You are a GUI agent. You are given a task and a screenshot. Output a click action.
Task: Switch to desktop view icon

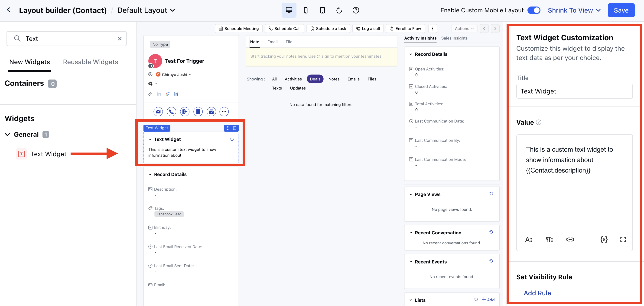289,10
